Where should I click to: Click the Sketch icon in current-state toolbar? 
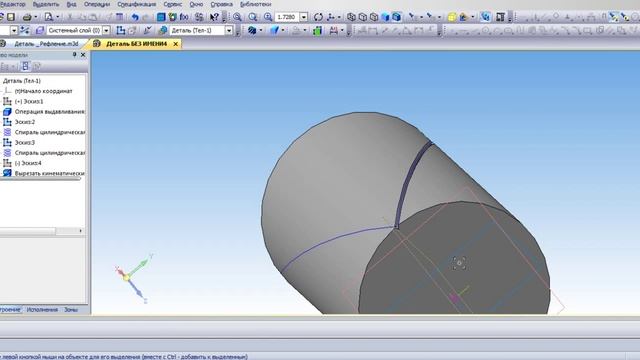(x=120, y=30)
